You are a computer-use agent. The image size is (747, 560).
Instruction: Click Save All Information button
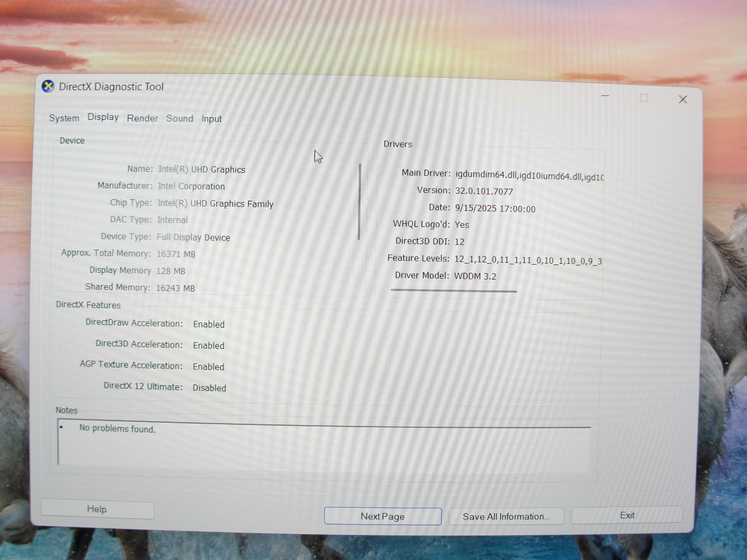(x=507, y=516)
